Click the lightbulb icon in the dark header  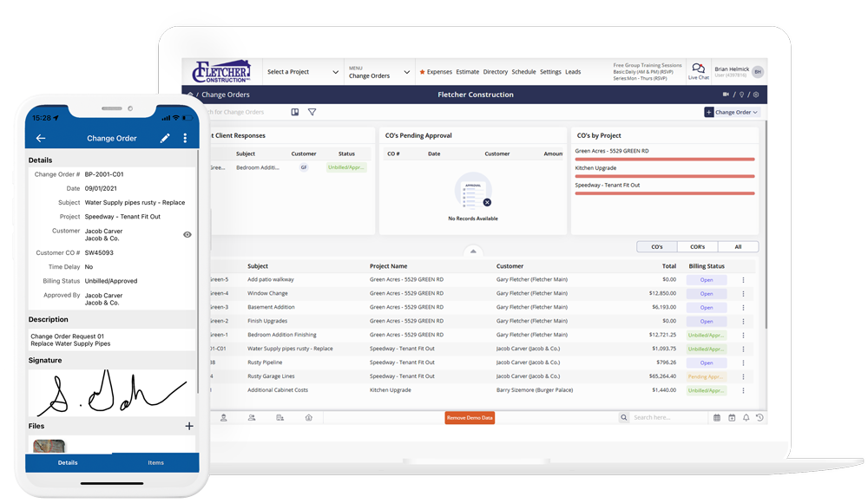(742, 95)
